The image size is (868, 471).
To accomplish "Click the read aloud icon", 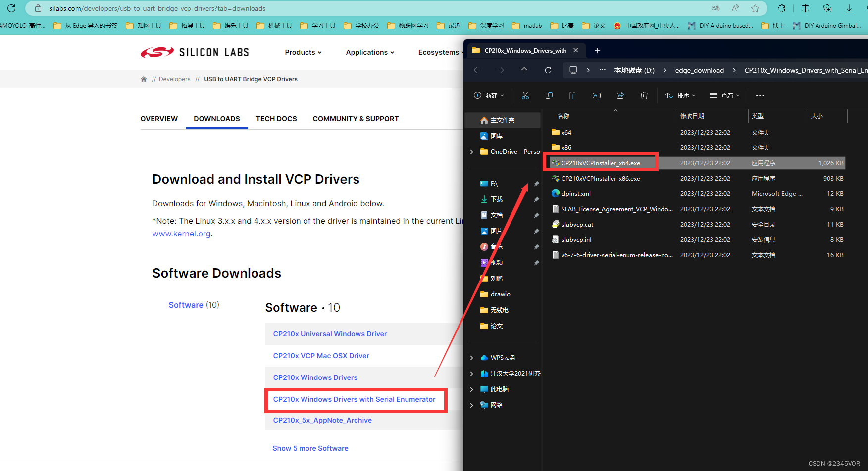I will pyautogui.click(x=735, y=8).
